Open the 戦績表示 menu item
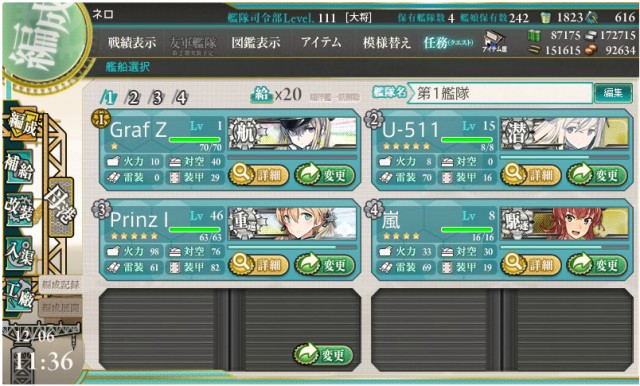Screen dimensions: 640x386 pos(132,42)
